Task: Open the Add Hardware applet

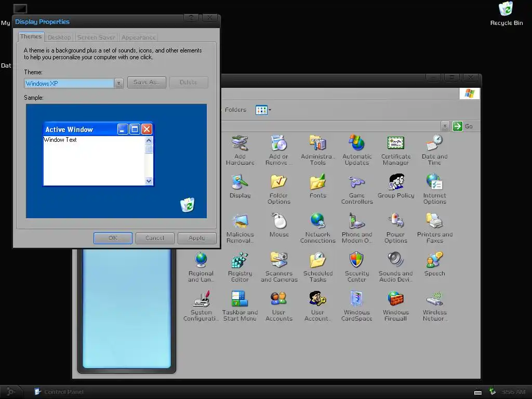Action: pyautogui.click(x=240, y=150)
